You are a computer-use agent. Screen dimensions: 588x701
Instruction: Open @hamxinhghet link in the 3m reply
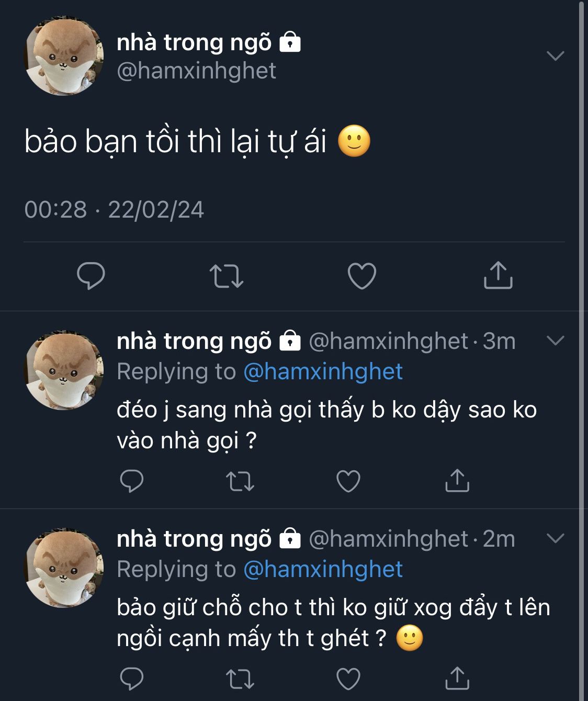pos(323,371)
